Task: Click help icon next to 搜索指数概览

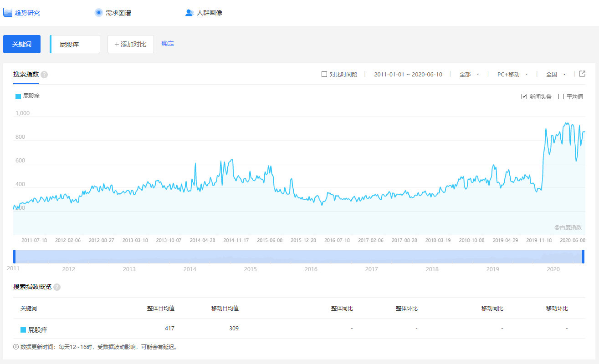Action: pyautogui.click(x=57, y=287)
